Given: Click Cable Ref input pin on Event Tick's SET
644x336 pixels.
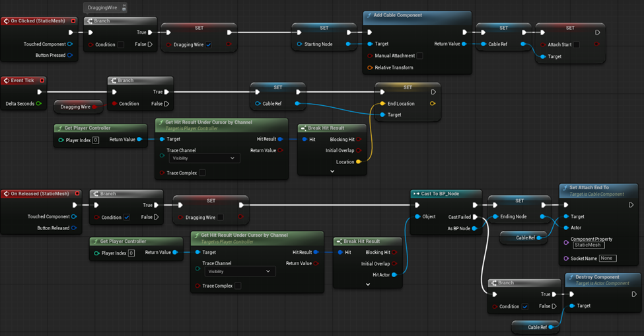Looking at the screenshot, I should click(258, 104).
